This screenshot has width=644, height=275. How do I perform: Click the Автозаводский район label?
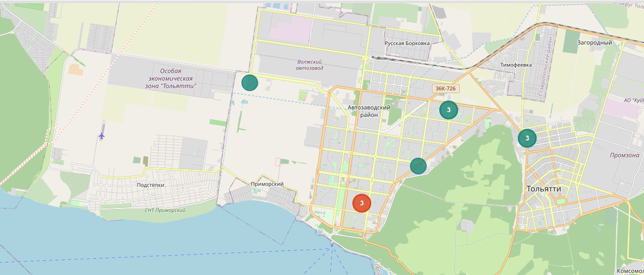click(x=369, y=111)
